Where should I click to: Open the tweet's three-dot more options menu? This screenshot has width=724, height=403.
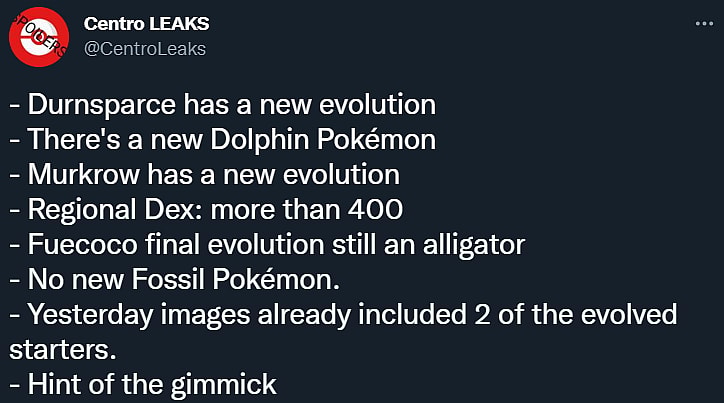point(705,22)
